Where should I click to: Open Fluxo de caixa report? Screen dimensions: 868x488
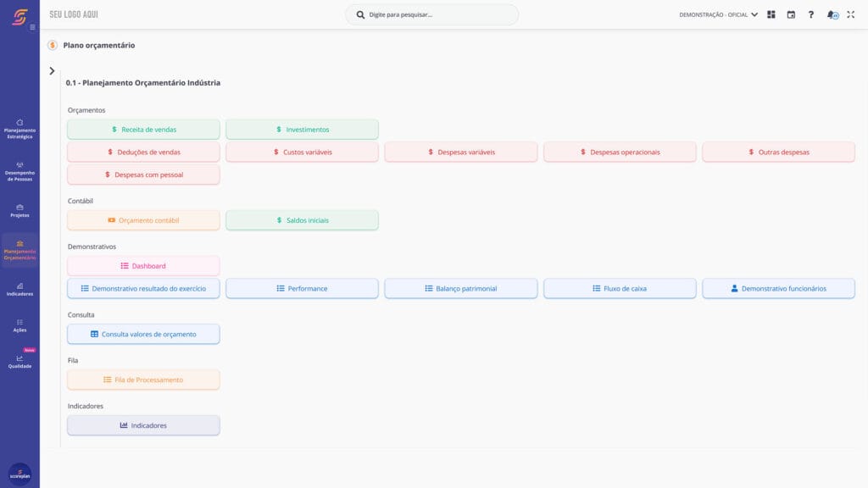point(620,289)
